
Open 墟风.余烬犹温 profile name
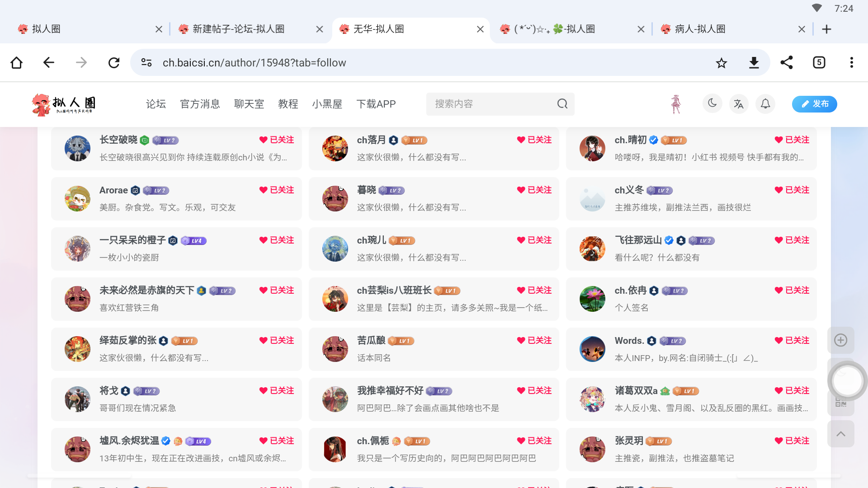coord(129,441)
